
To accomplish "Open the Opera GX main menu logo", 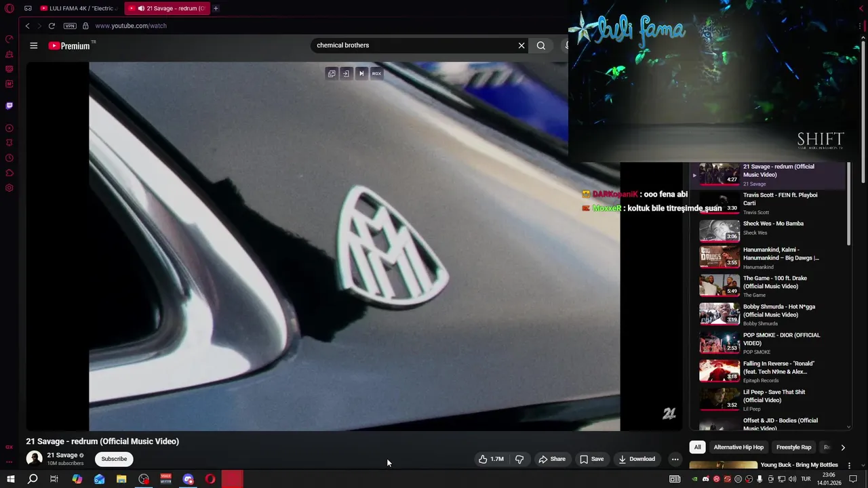I will pos(9,8).
